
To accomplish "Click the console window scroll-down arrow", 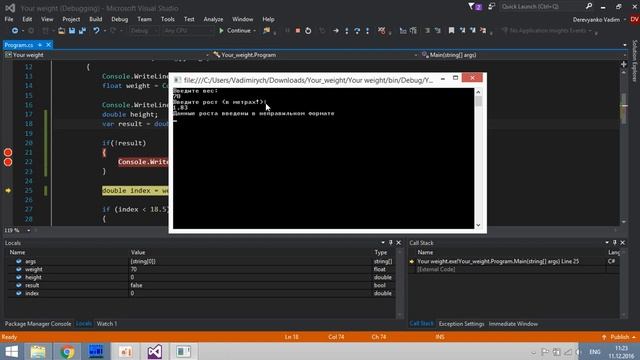I will point(478,225).
